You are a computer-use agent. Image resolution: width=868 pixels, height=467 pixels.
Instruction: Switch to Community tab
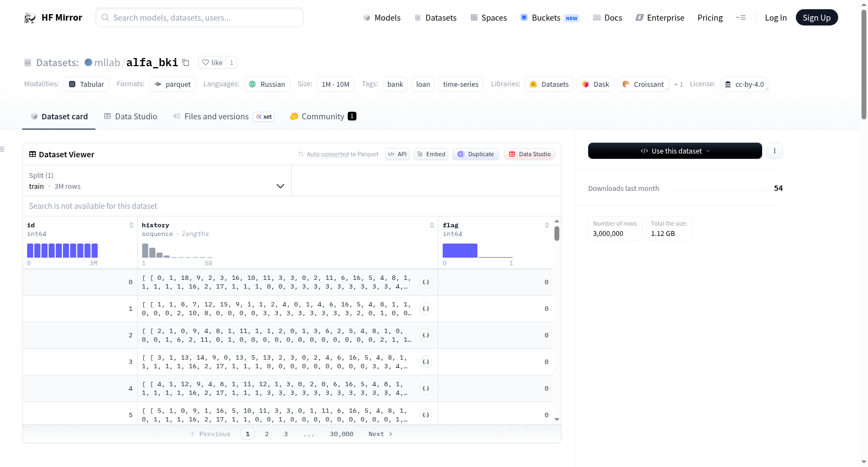323,117
